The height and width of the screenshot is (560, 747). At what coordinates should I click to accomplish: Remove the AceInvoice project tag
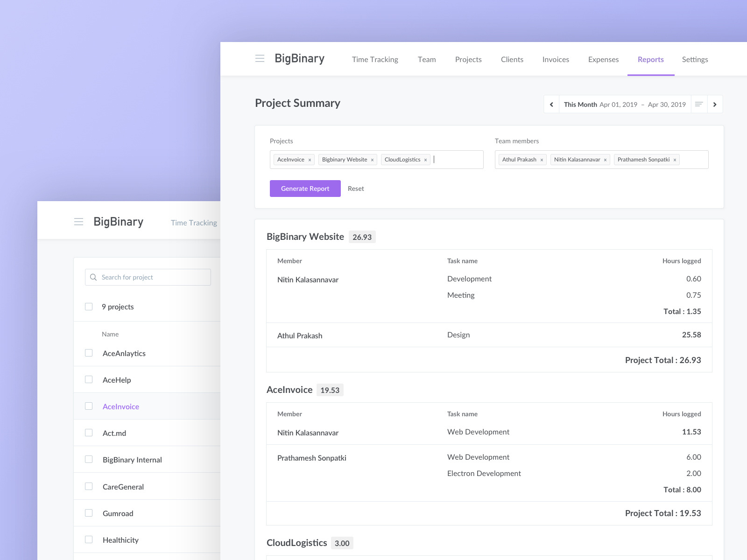pos(309,159)
